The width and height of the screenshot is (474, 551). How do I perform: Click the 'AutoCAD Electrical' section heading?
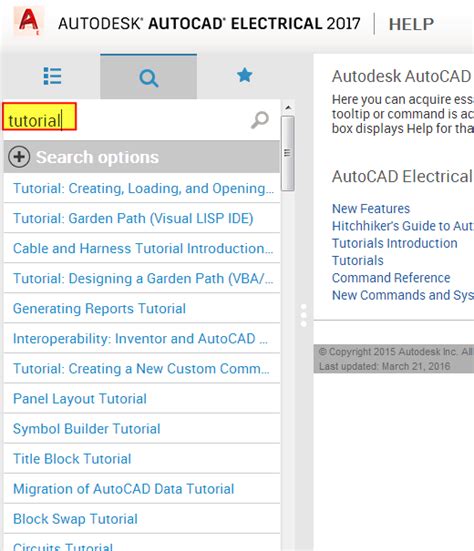tap(402, 176)
